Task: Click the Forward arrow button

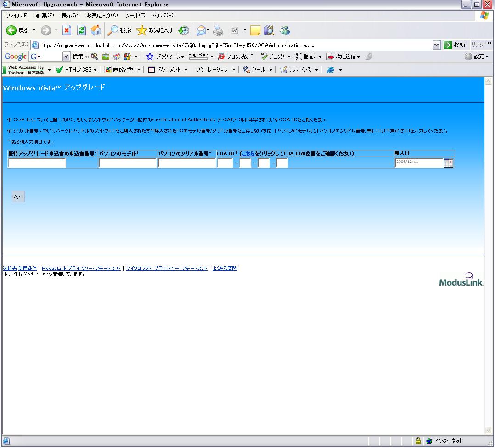Action: coord(46,30)
